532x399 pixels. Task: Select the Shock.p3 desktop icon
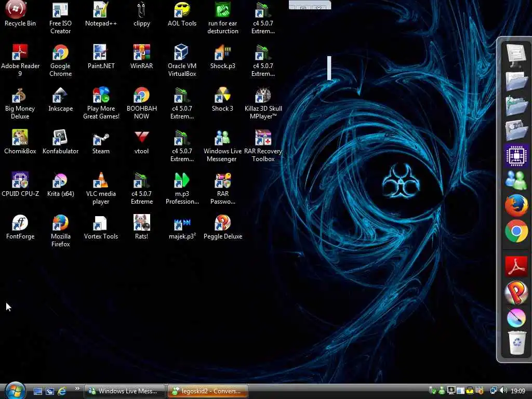(x=222, y=56)
